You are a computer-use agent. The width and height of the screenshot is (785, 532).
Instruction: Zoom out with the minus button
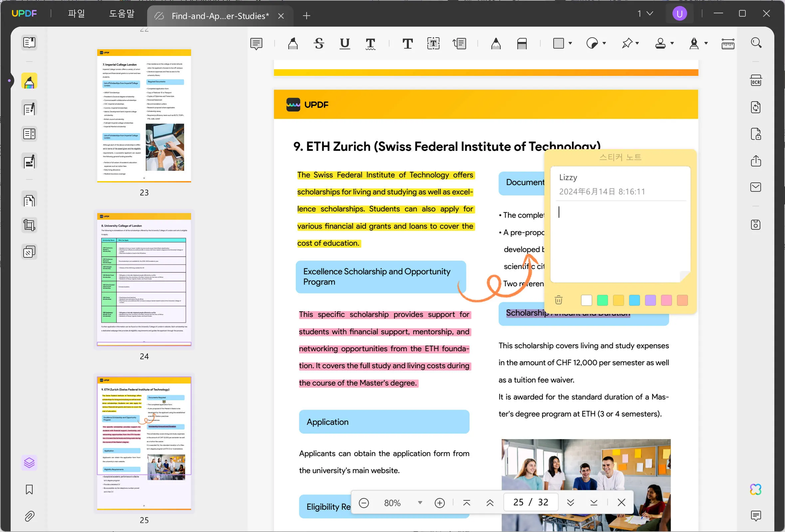(x=364, y=503)
